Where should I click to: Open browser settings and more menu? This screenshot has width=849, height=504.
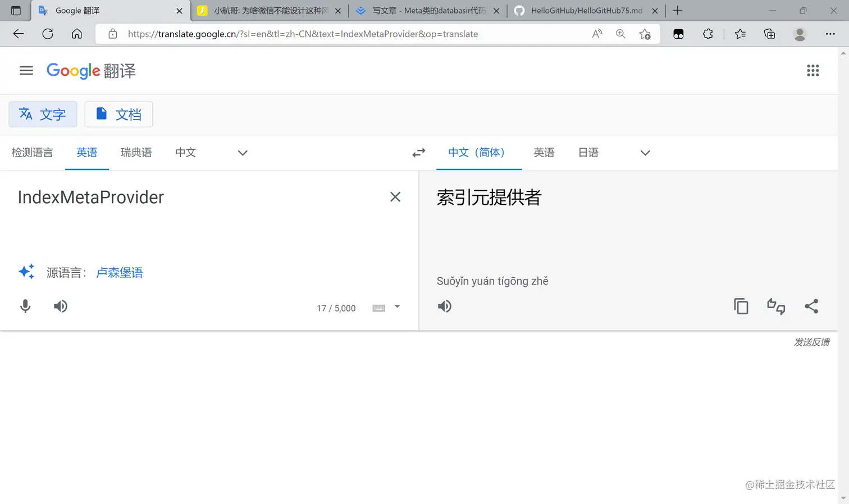coord(830,34)
